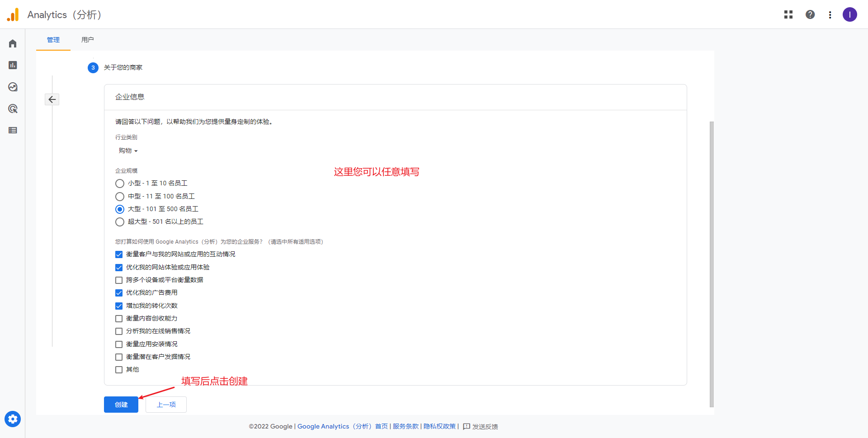Click the vertical scrollbar on the right
868x438 pixels.
(712, 264)
